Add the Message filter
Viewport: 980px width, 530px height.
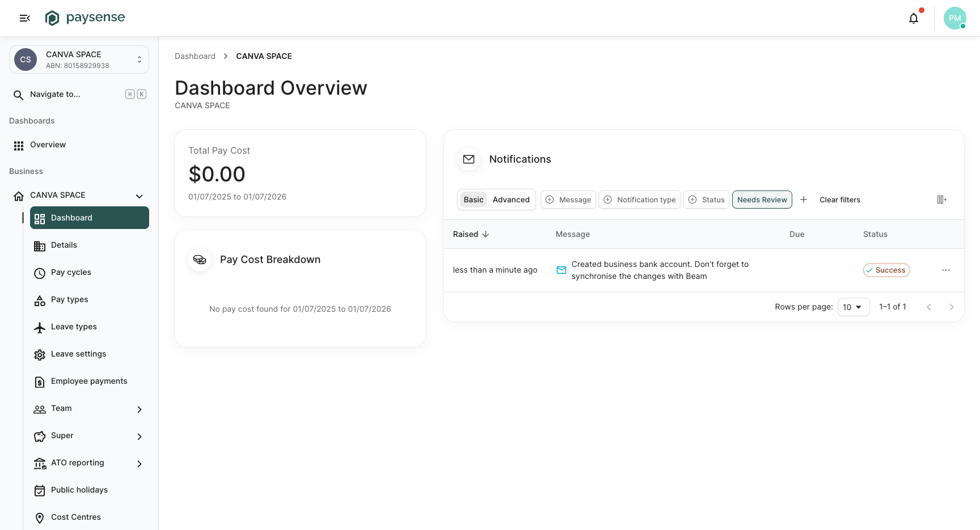[568, 200]
